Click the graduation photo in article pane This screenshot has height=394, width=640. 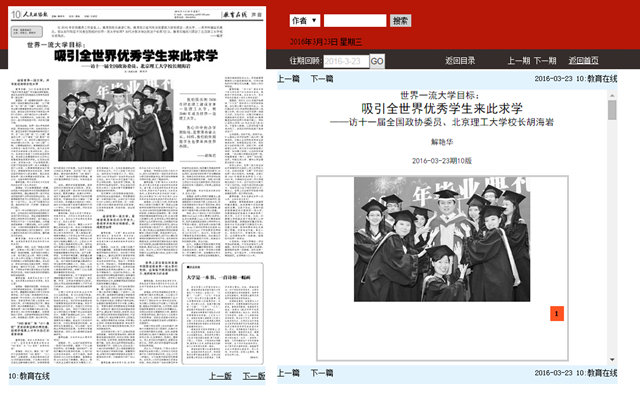442,239
